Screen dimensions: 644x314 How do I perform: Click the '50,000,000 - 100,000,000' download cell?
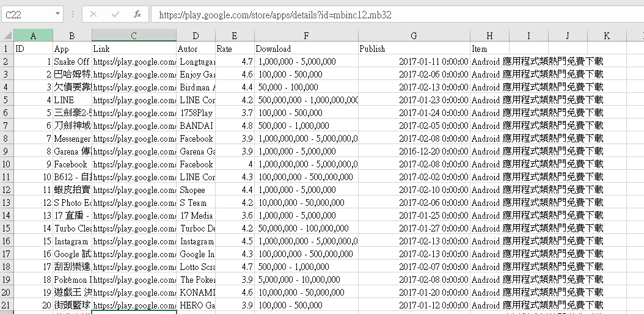306,228
